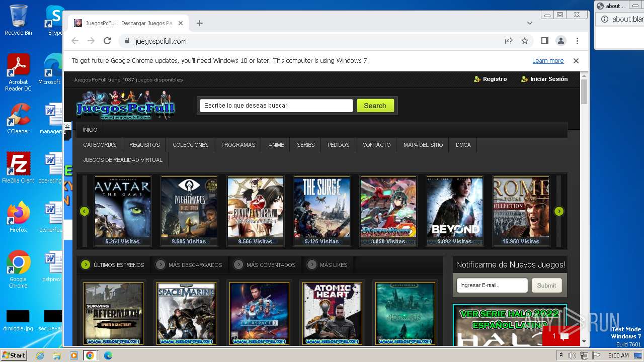Image resolution: width=644 pixels, height=362 pixels.
Task: Open Firefox desktop shortcut
Action: pos(18,217)
